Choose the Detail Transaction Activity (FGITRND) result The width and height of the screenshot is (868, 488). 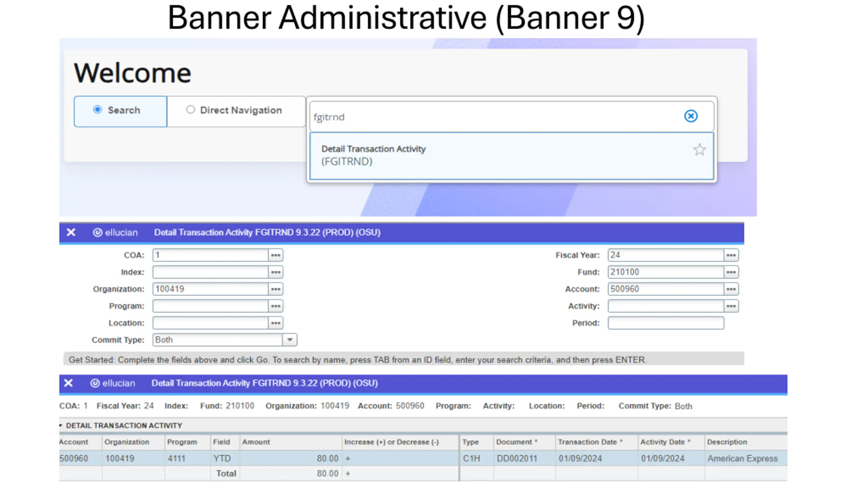[512, 156]
